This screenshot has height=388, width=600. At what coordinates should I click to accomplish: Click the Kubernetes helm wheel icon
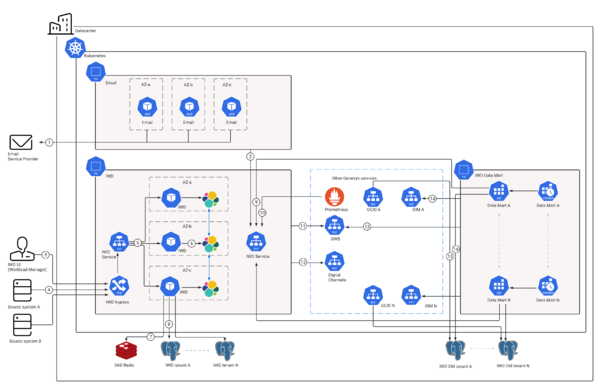(75, 48)
